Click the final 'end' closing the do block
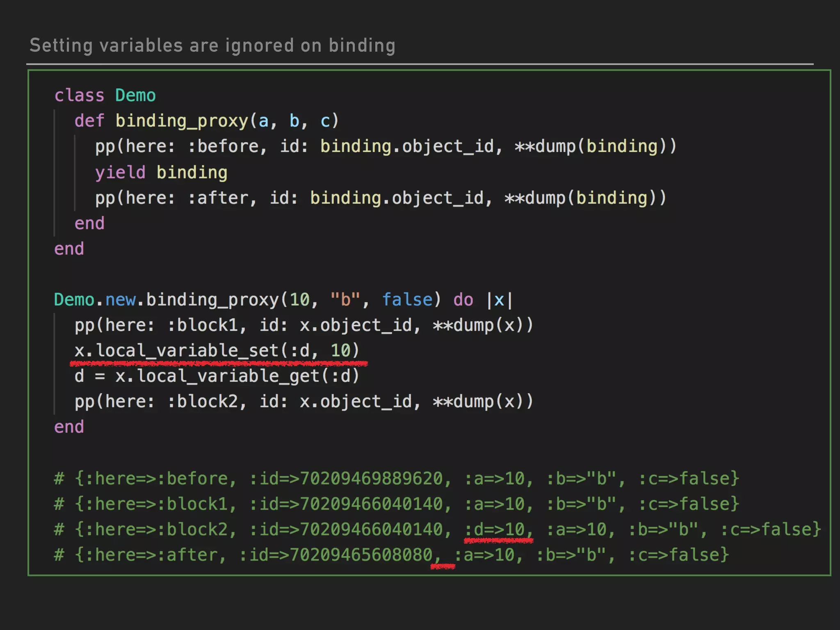Image resolution: width=840 pixels, height=630 pixels. (69, 427)
